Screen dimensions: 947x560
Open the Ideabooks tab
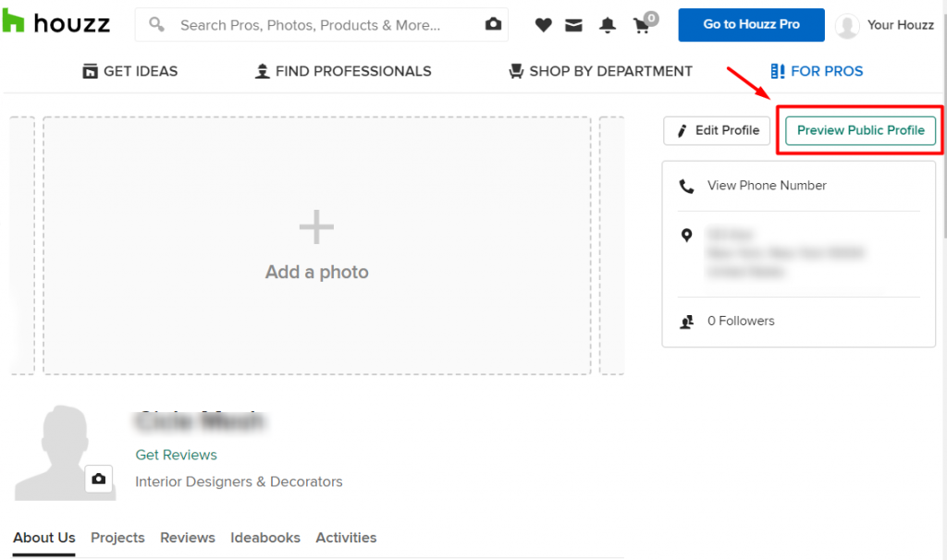(265, 538)
